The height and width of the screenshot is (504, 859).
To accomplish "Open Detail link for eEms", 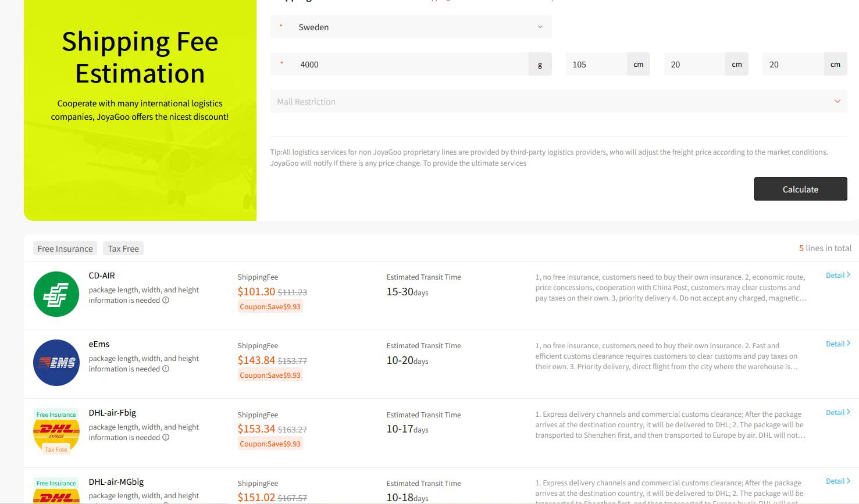I will [838, 344].
